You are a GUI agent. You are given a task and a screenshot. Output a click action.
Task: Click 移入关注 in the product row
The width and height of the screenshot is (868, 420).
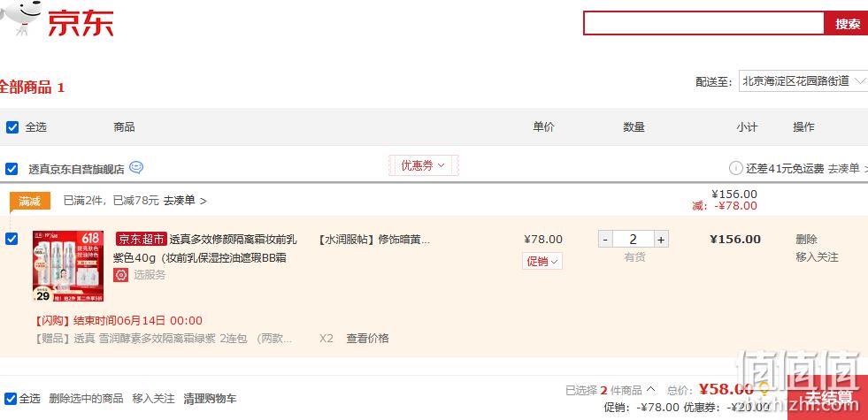pos(817,257)
